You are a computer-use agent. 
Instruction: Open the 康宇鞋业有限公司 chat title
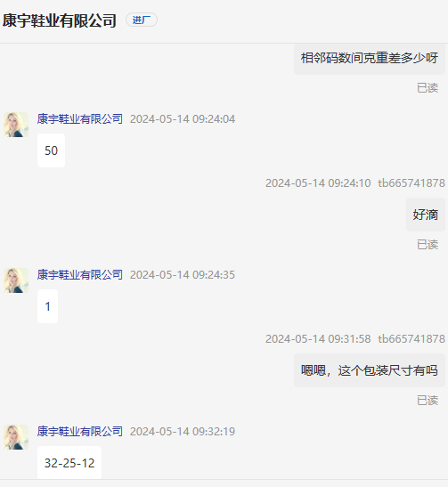click(60, 20)
